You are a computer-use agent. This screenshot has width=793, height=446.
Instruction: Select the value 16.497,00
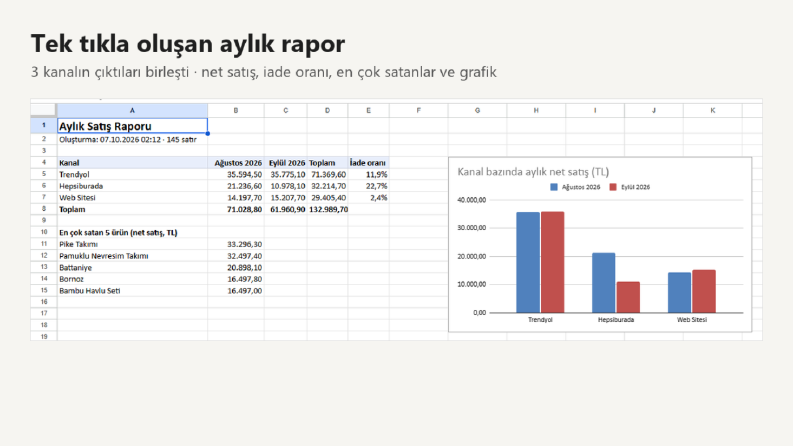coord(236,290)
